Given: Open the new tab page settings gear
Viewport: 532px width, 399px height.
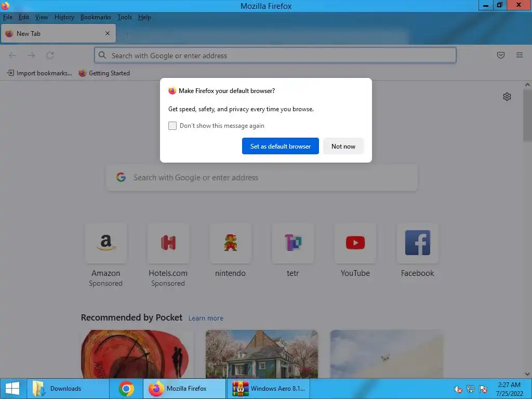Looking at the screenshot, I should coord(507,97).
